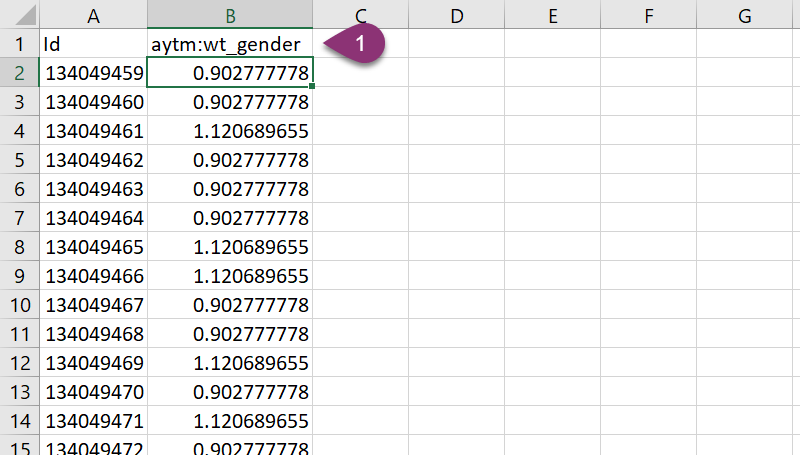Click weight value in row 4
The width and height of the screenshot is (800, 455).
tap(230, 131)
